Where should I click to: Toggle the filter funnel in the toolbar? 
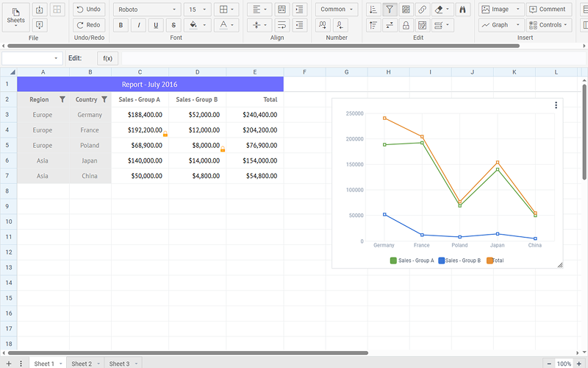tap(390, 10)
